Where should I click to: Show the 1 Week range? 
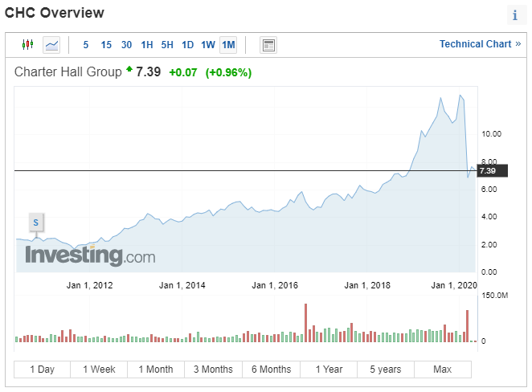tap(99, 370)
